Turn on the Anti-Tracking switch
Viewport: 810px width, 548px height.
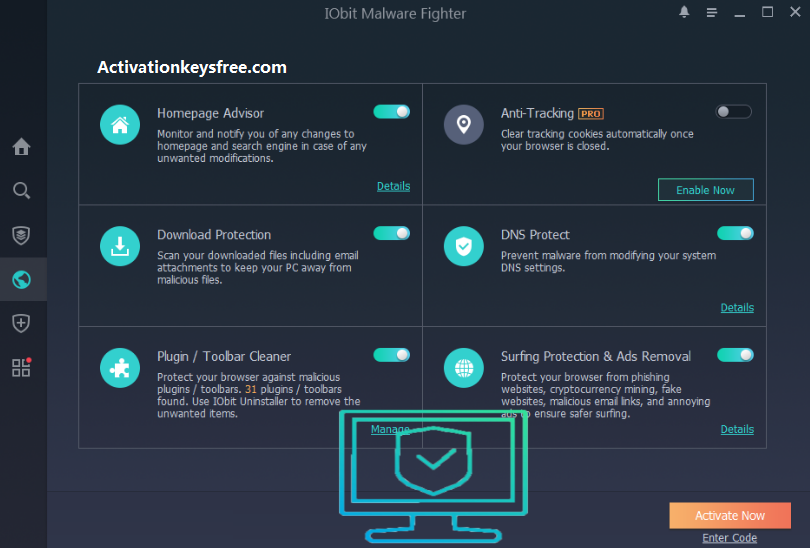point(734,112)
